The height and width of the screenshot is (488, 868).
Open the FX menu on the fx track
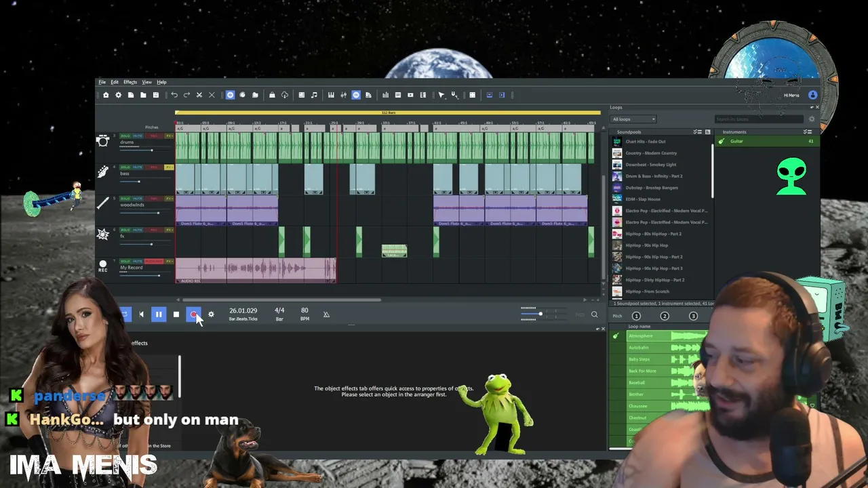(x=170, y=230)
